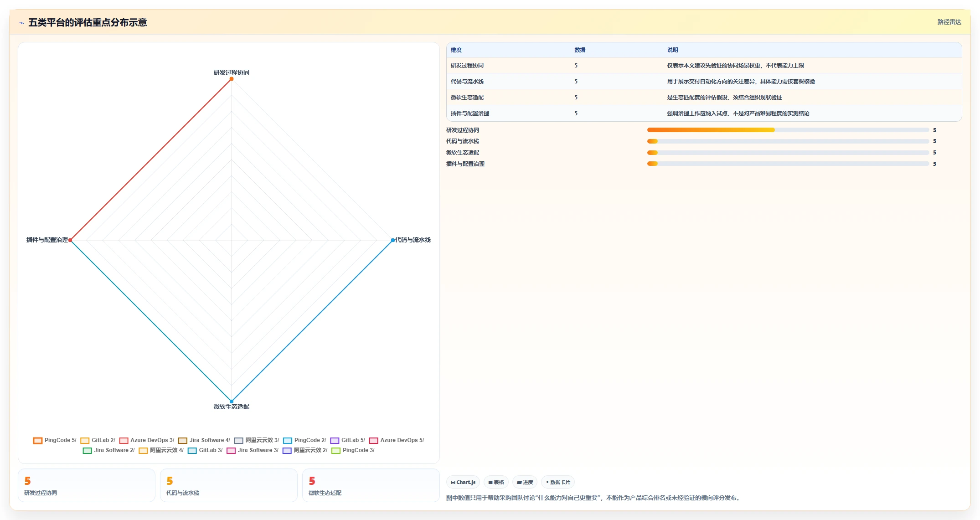
Task: Open the 代码与流水线 data card
Action: 229,485
